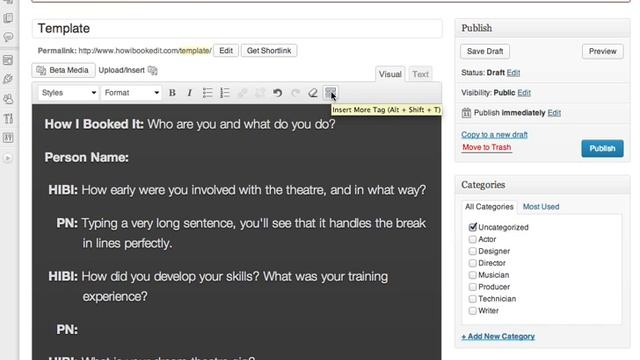Click the 'training experience?' question paragraph

pyautogui.click(x=218, y=286)
